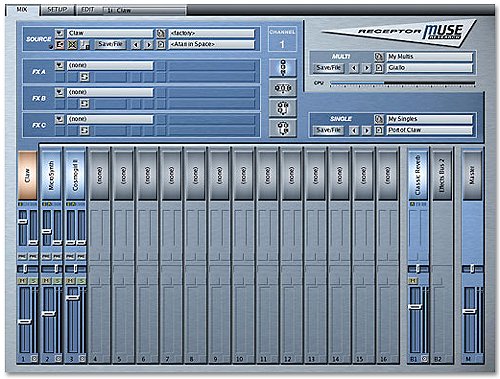Toggle first PRE button on channel 1
Image resolution: width=500 pixels, height=379 pixels.
[x=22, y=256]
